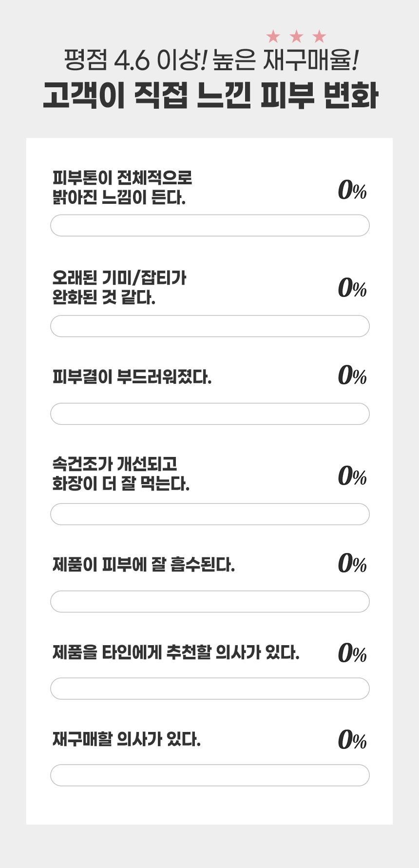This screenshot has width=419, height=868.
Task: Click the 피부톤이 전체적으로 밝아진 progress bar
Action: point(210,225)
